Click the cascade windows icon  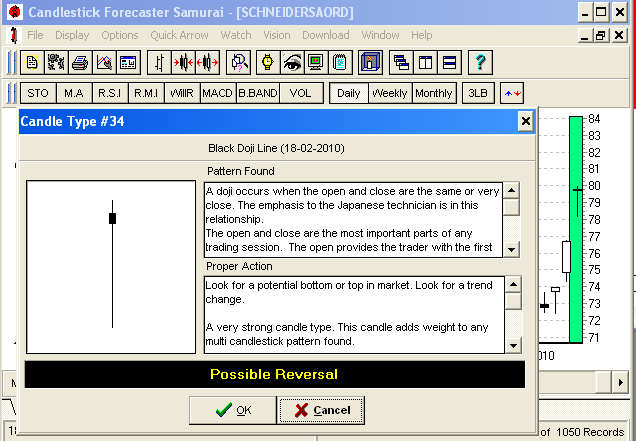click(x=401, y=62)
